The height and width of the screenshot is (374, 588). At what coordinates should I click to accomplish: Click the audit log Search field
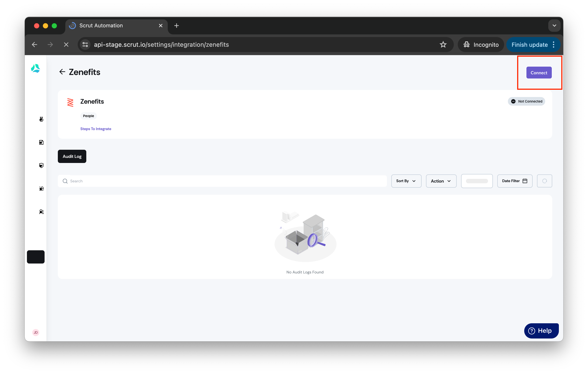pos(222,181)
